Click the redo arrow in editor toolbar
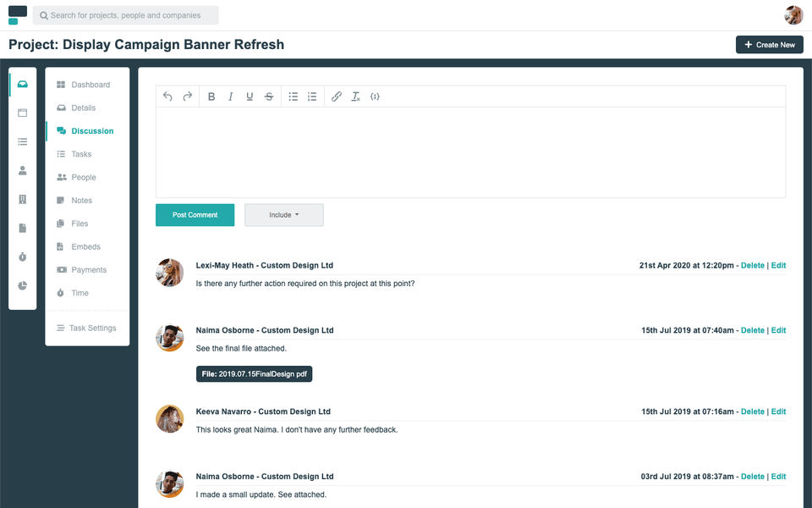The height and width of the screenshot is (508, 812). point(188,97)
